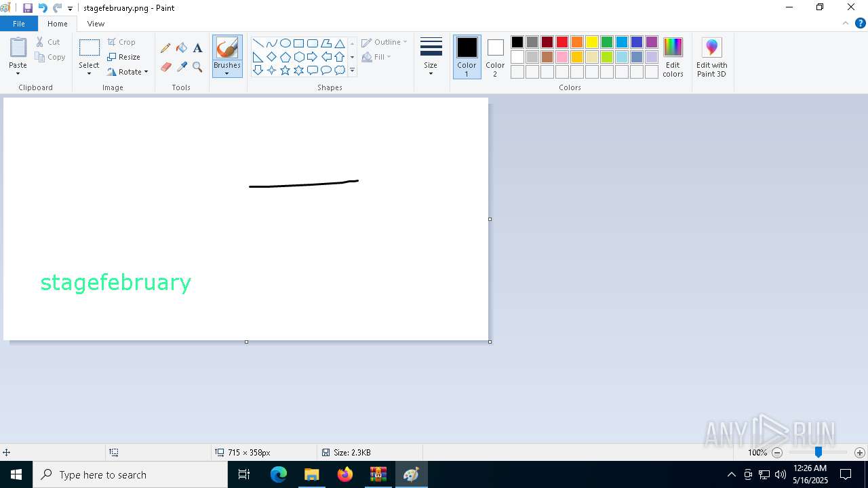Open Microsoft Edge from the taskbar
Image resolution: width=868 pixels, height=488 pixels.
pos(279,474)
